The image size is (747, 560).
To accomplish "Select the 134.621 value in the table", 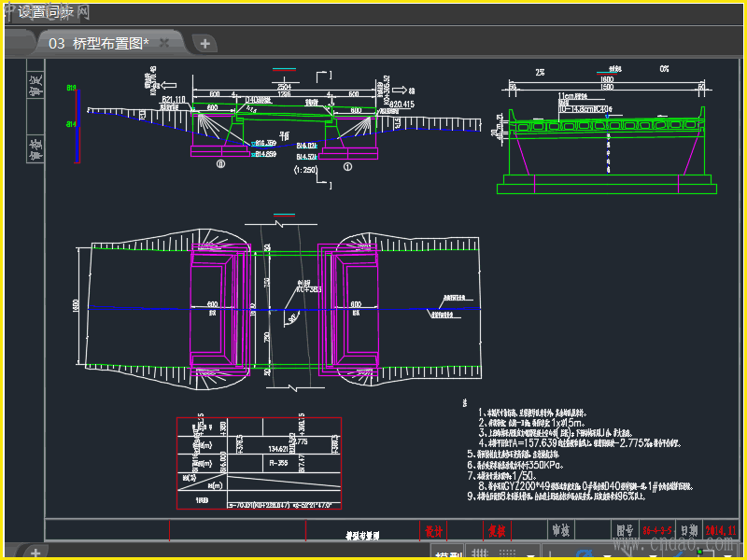I will [x=277, y=449].
